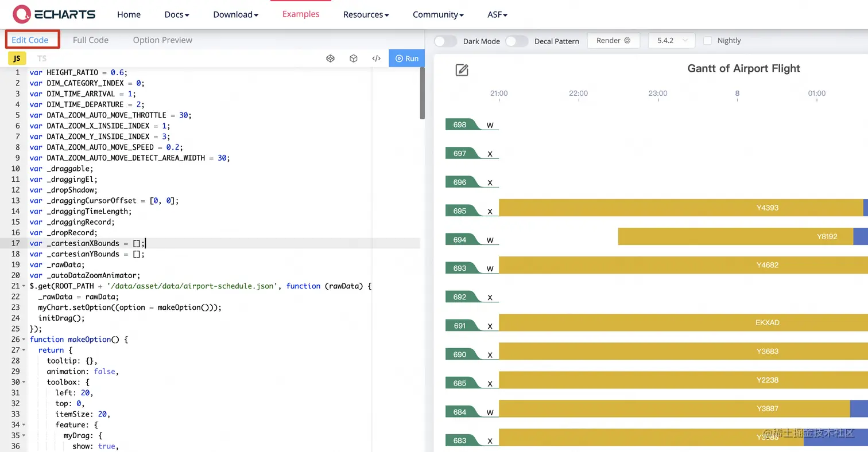Open the Docs dropdown menu
Viewport: 868px width, 452px height.
[177, 14]
